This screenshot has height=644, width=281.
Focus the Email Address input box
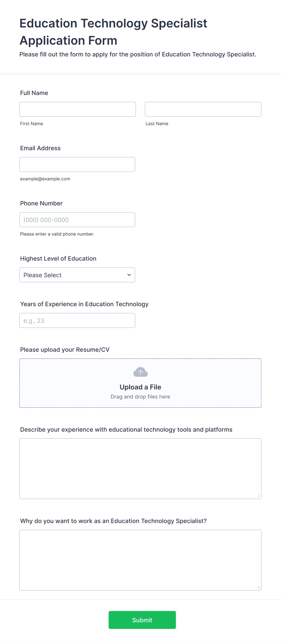point(77,164)
